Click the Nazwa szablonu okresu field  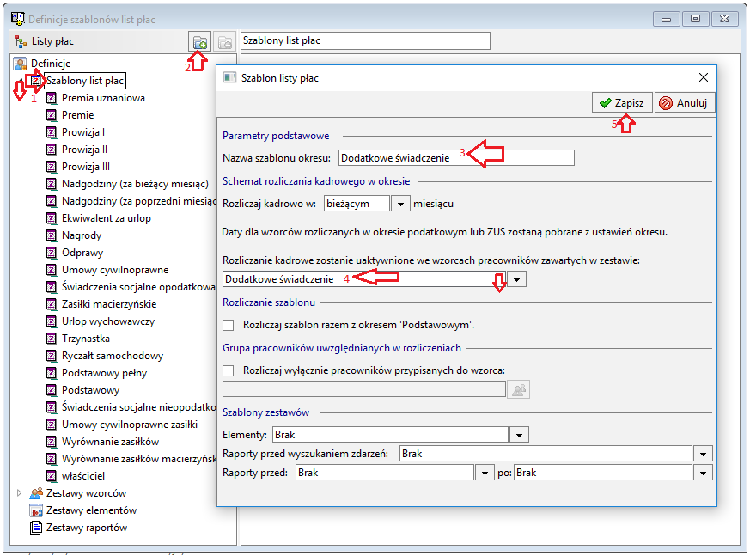(456, 157)
